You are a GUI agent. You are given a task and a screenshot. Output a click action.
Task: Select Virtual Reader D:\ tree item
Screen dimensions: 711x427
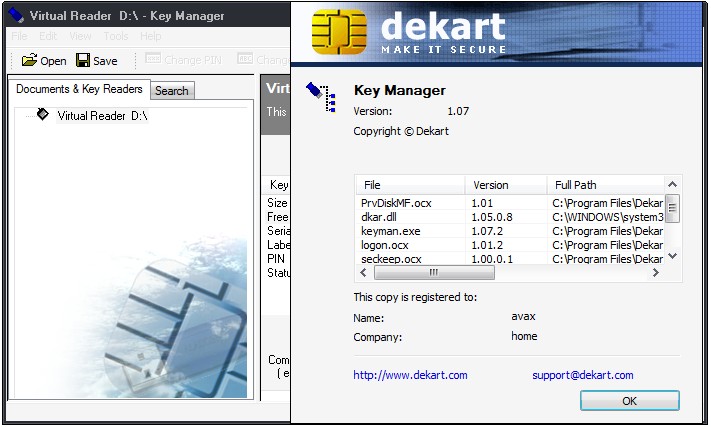[x=102, y=116]
